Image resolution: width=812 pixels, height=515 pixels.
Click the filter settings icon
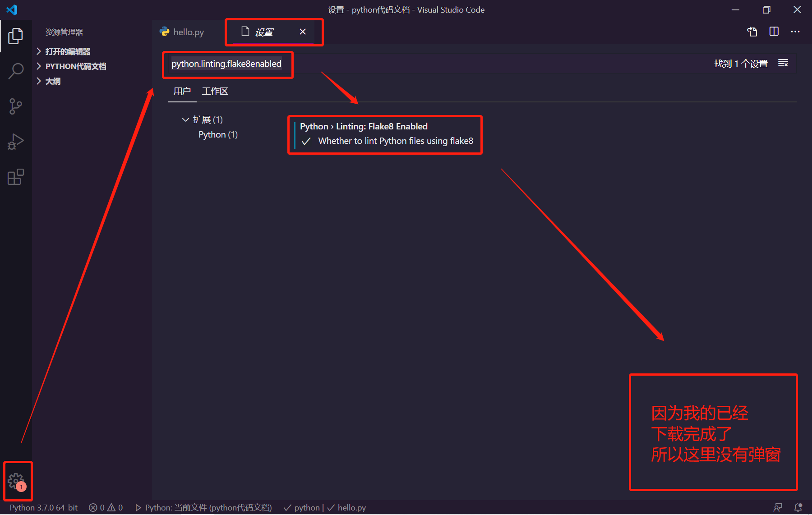tap(783, 63)
